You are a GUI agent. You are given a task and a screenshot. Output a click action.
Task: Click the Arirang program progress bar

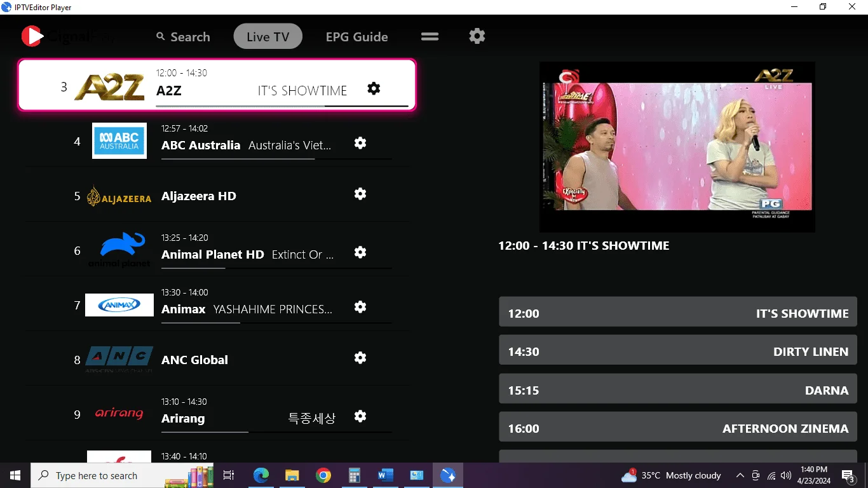276,432
